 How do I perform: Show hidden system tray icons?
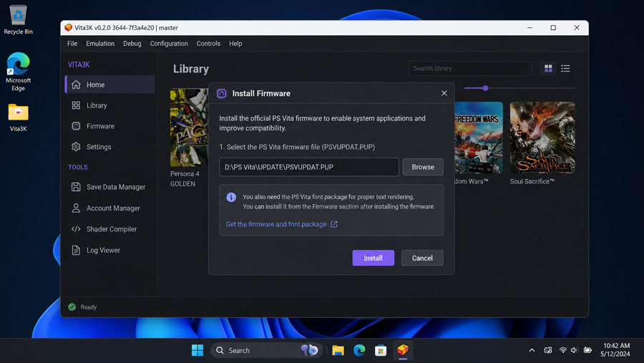tap(532, 350)
